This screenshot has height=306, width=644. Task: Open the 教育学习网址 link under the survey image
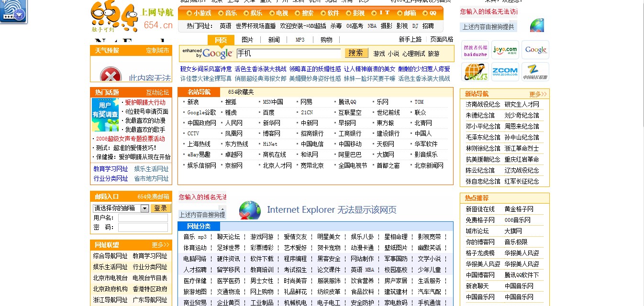pyautogui.click(x=111, y=169)
